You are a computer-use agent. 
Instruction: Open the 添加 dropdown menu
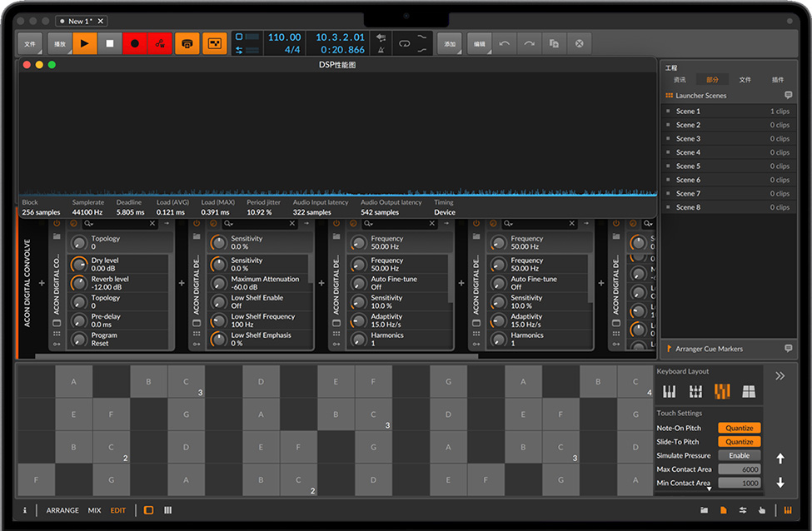point(450,43)
